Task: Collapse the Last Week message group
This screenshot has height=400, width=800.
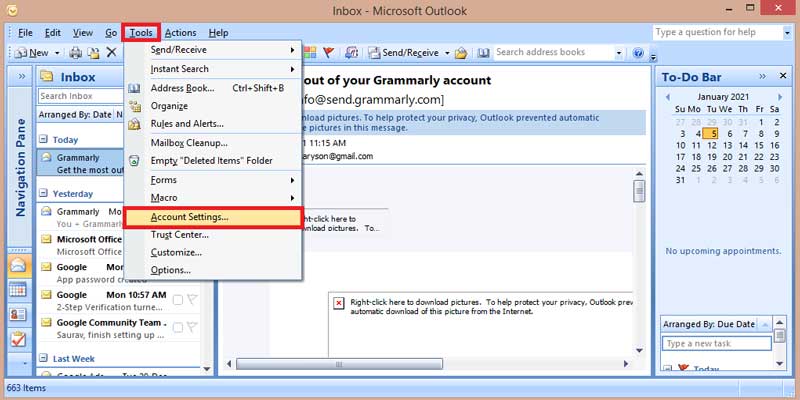Action: (44, 358)
